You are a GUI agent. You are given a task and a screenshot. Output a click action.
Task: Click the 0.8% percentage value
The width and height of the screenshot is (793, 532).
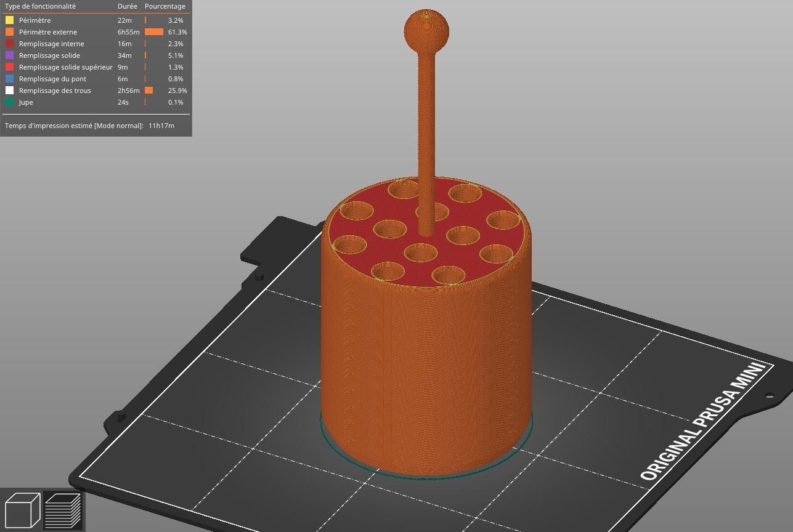(176, 79)
